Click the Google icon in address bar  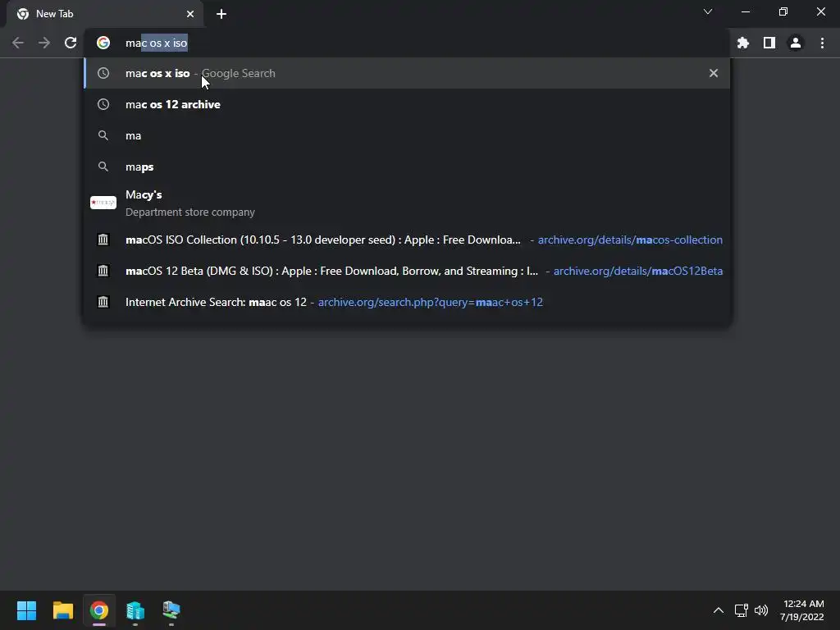[x=103, y=43]
